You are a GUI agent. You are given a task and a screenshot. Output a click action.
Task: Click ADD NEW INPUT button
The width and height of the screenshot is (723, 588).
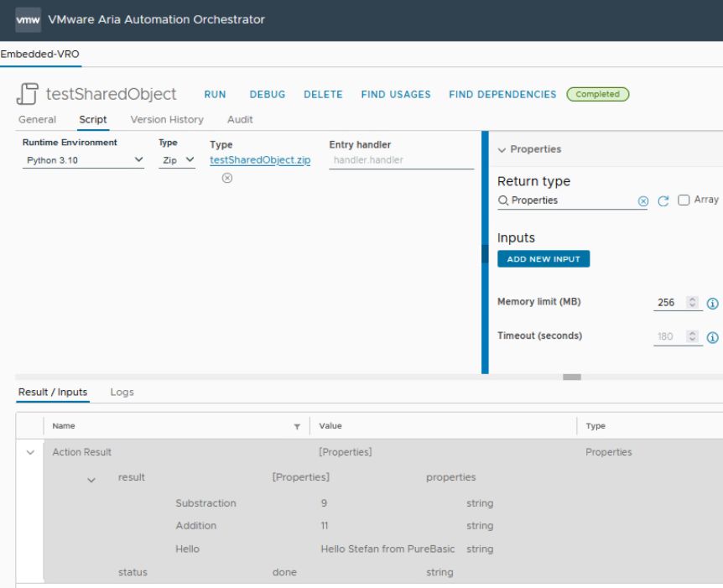[544, 259]
